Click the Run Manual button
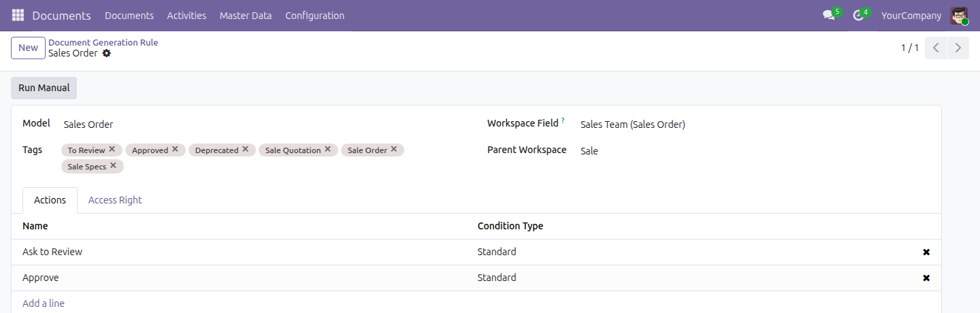980x313 pixels. coord(44,88)
